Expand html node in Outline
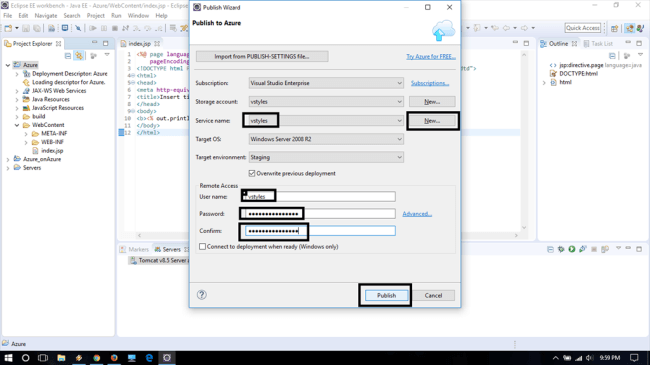 click(544, 83)
